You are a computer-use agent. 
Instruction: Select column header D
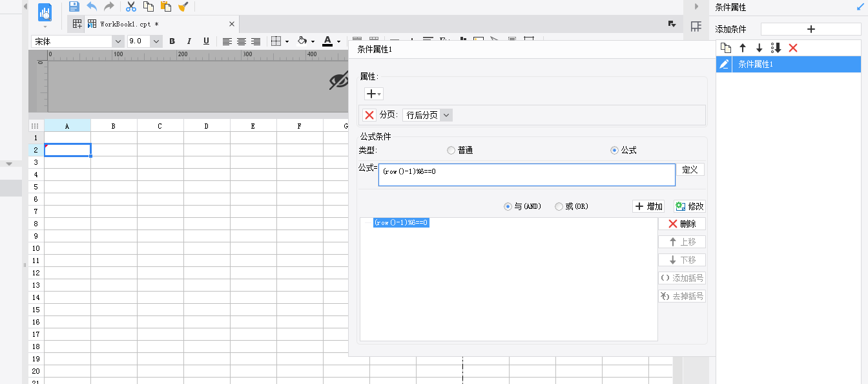pyautogui.click(x=207, y=126)
